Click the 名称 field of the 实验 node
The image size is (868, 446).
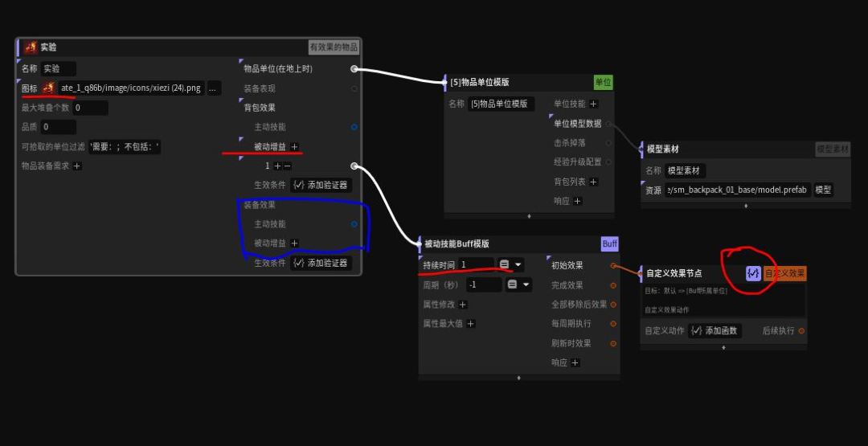click(58, 69)
